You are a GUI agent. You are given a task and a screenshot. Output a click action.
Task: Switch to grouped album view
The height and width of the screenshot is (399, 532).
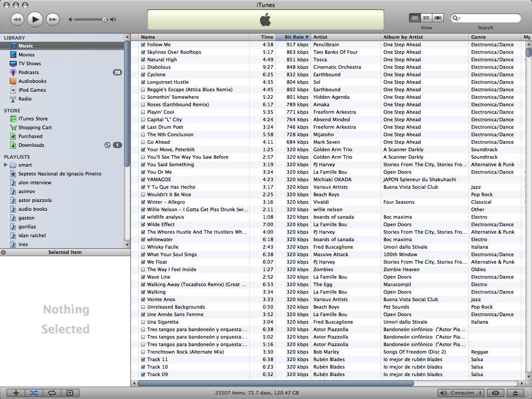[426, 18]
